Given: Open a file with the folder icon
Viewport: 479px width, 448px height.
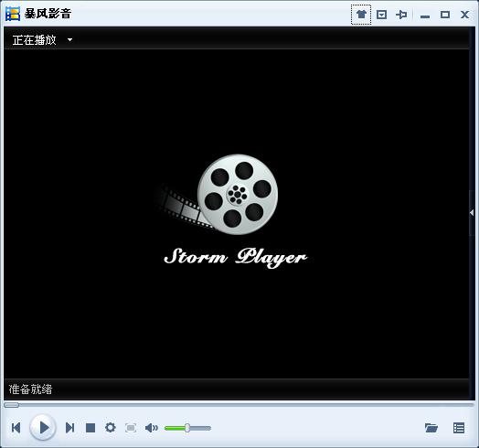Looking at the screenshot, I should (x=431, y=428).
